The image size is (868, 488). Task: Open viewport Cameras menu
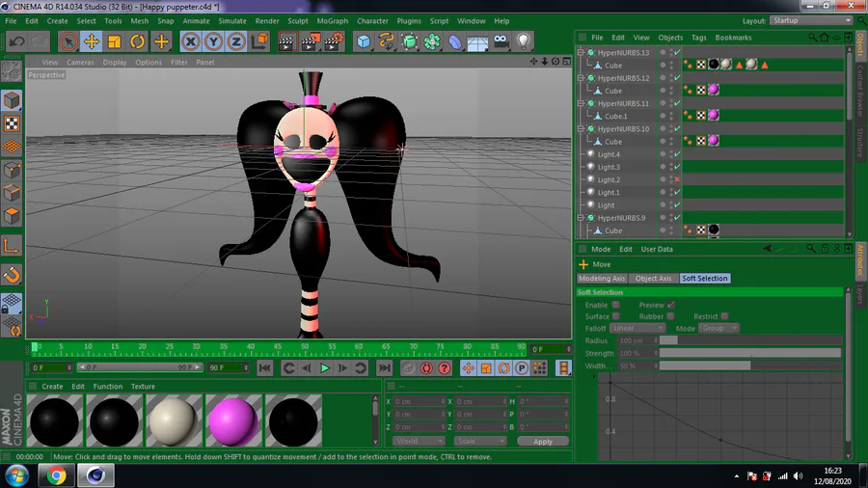pos(80,63)
